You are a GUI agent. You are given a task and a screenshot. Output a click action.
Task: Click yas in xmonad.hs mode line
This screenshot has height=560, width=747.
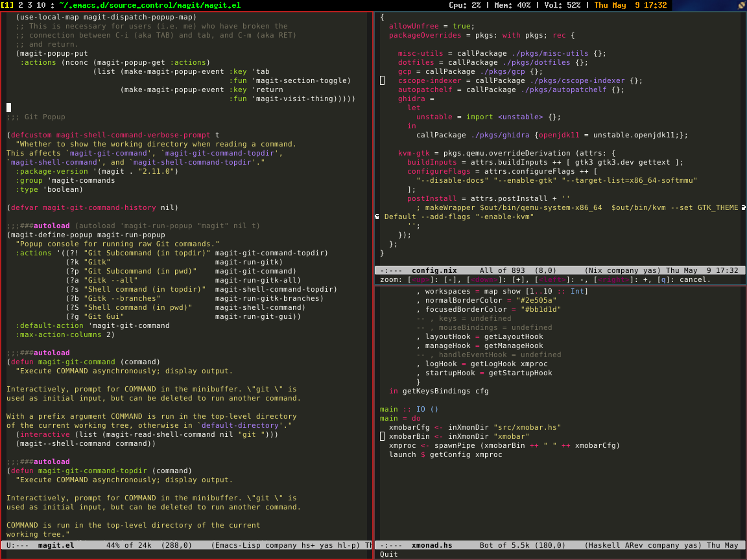691,545
